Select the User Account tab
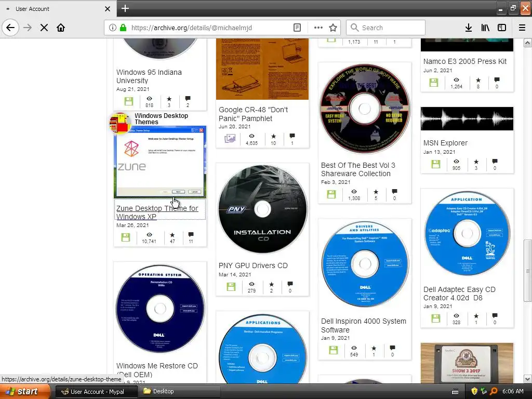 (58, 9)
